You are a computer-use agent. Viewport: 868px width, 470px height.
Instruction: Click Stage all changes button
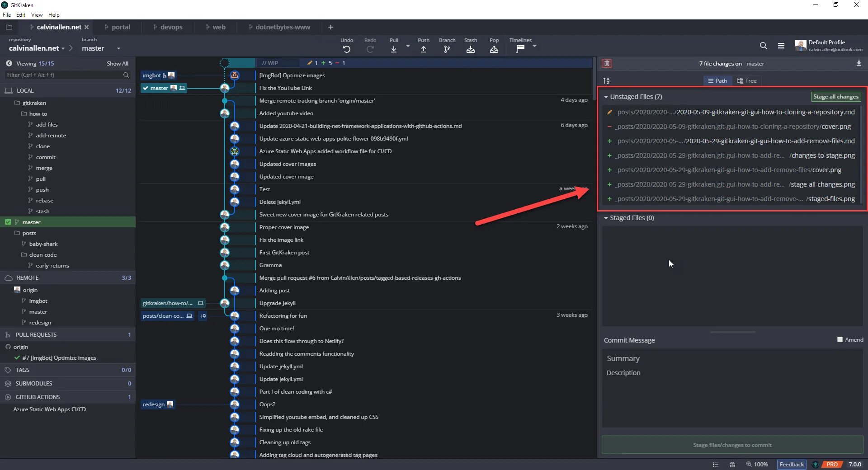835,97
